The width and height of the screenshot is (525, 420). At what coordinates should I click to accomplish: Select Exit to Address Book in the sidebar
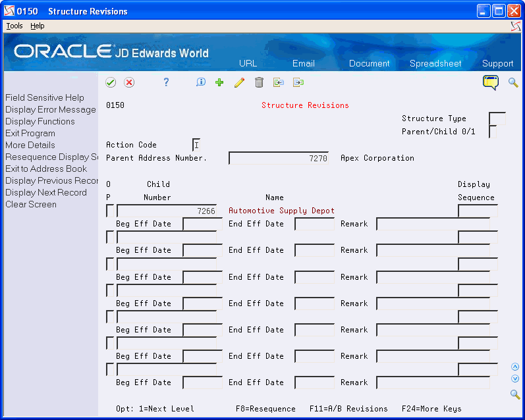point(46,169)
